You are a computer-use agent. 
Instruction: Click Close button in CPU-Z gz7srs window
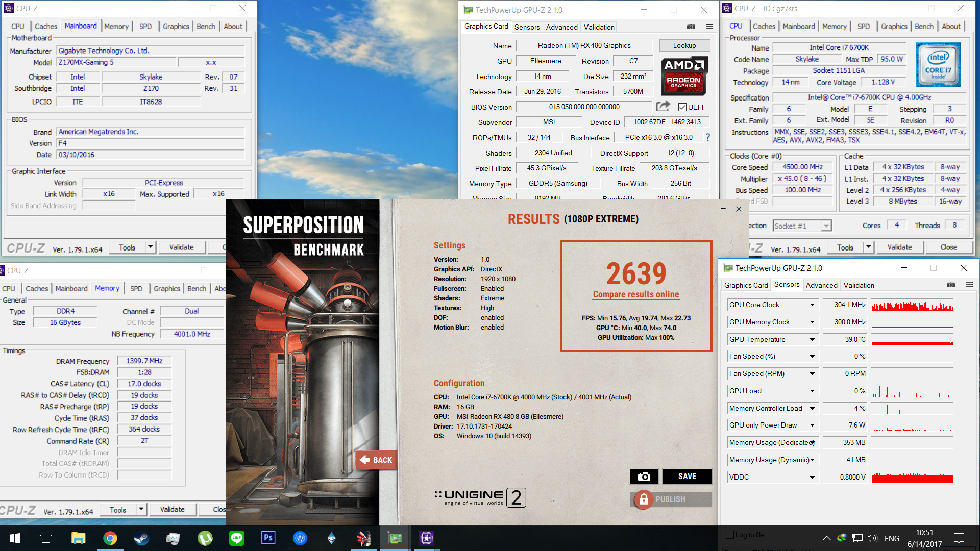coord(949,247)
